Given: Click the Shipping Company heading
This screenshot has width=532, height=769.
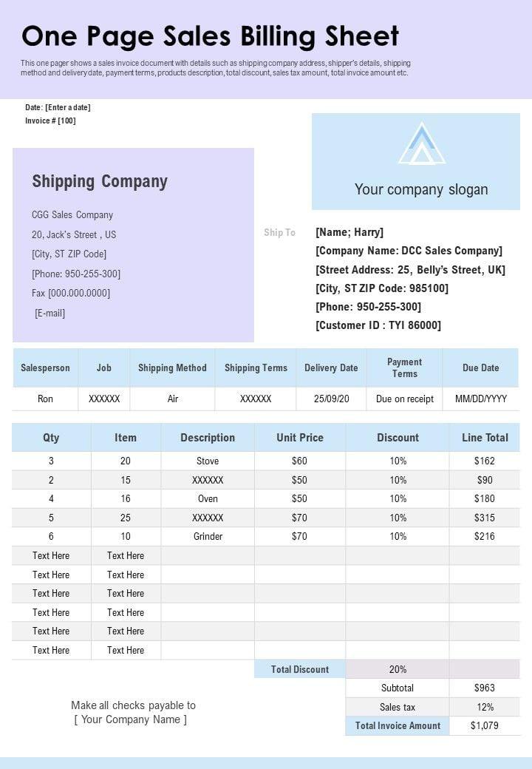Looking at the screenshot, I should click(x=100, y=181).
